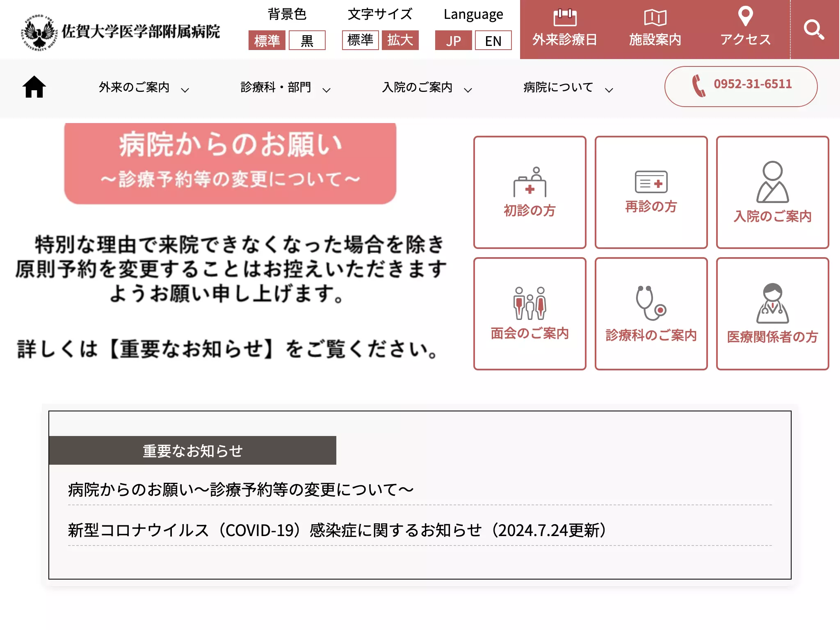Expand the 外来のご案内 chevron
The width and height of the screenshot is (840, 630).
pos(185,90)
